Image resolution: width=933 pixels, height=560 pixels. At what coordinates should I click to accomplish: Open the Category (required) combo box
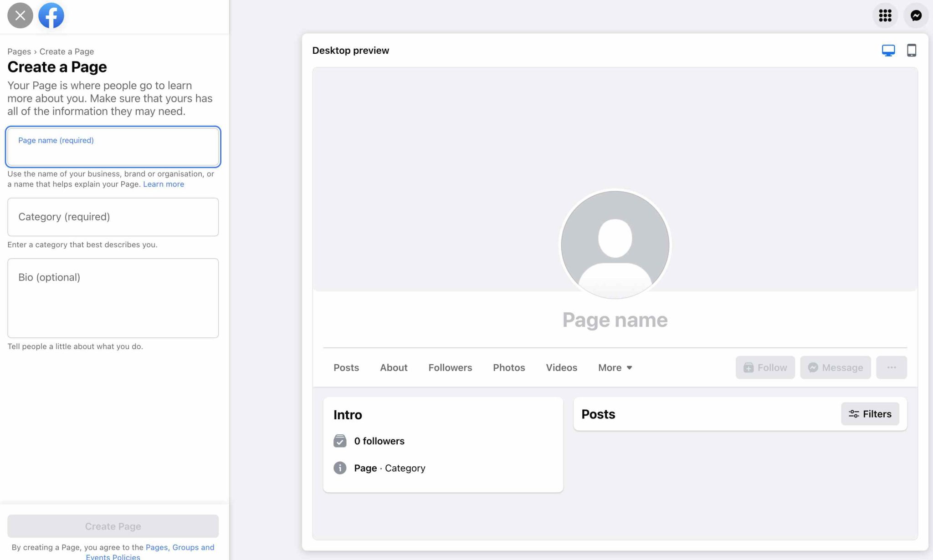click(113, 217)
